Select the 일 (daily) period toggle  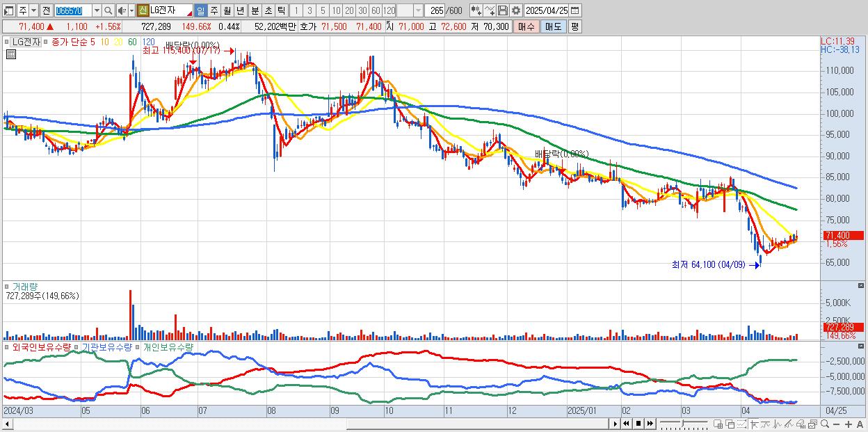[x=200, y=10]
